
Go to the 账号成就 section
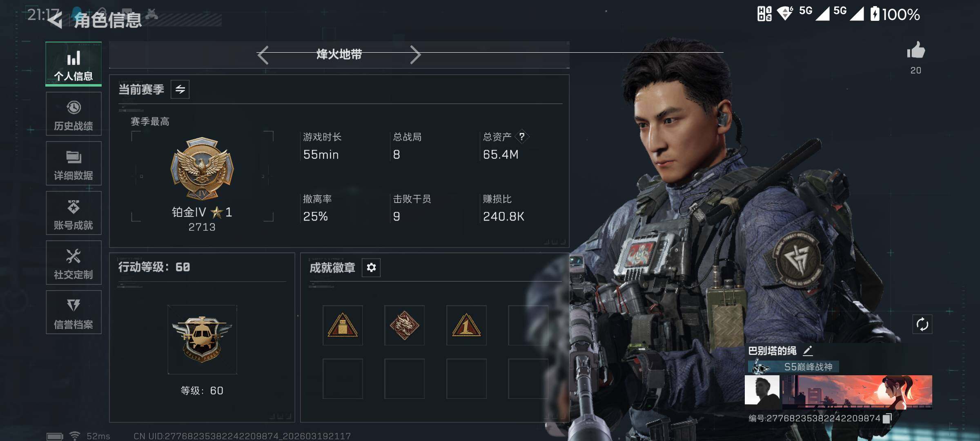click(x=73, y=213)
